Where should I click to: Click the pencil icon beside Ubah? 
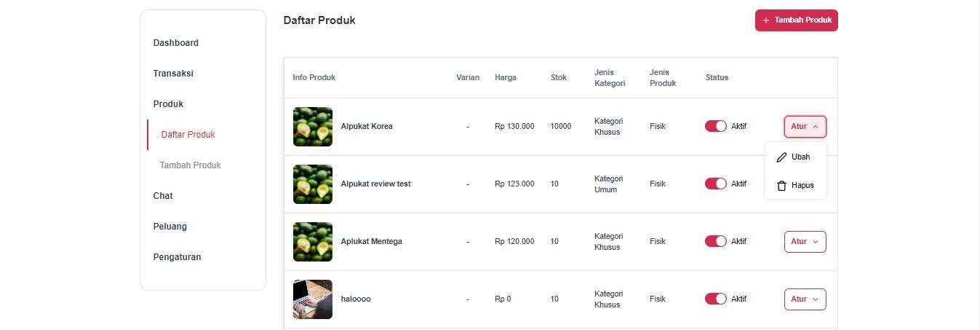[x=782, y=157]
